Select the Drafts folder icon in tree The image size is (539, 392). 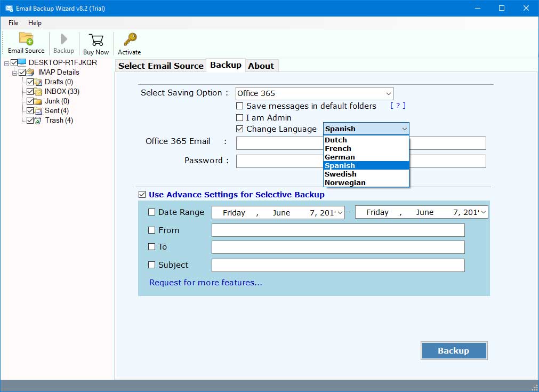(x=38, y=82)
